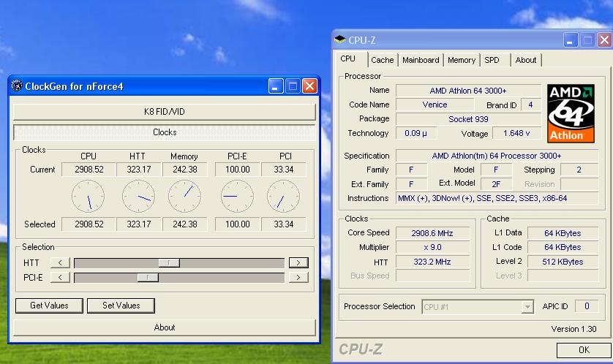Click the HTT slider right arrow in ClockGen
The height and width of the screenshot is (364, 613).
pyautogui.click(x=298, y=262)
